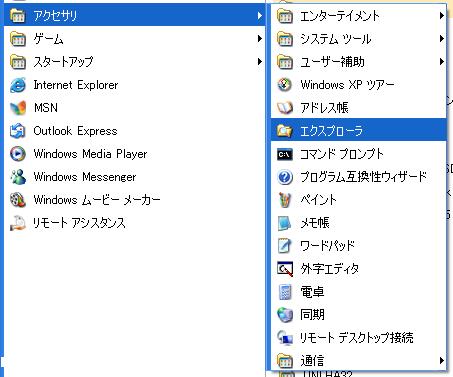
Task: Click the 電卓 calculator icon
Action: (x=285, y=292)
